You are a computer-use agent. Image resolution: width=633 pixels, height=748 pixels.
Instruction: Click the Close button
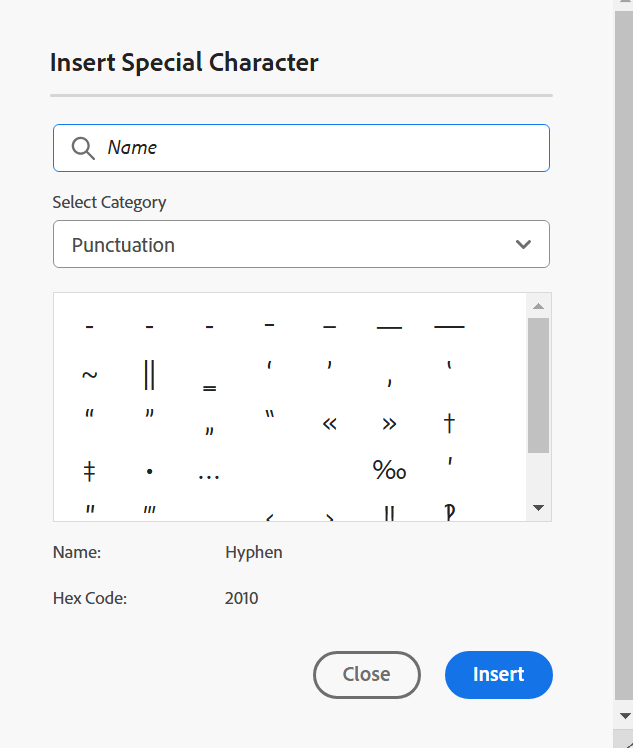366,674
